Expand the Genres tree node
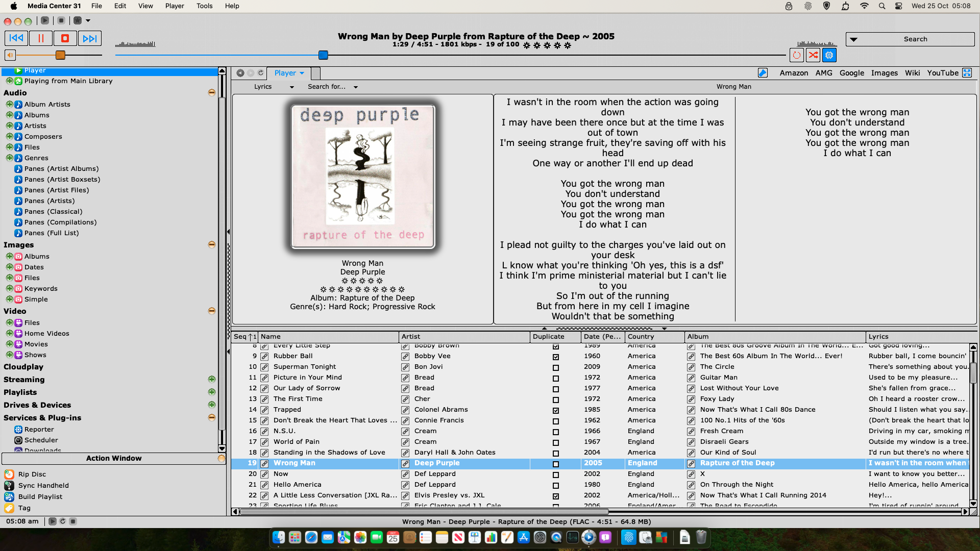The width and height of the screenshot is (980, 551). coord(9,158)
